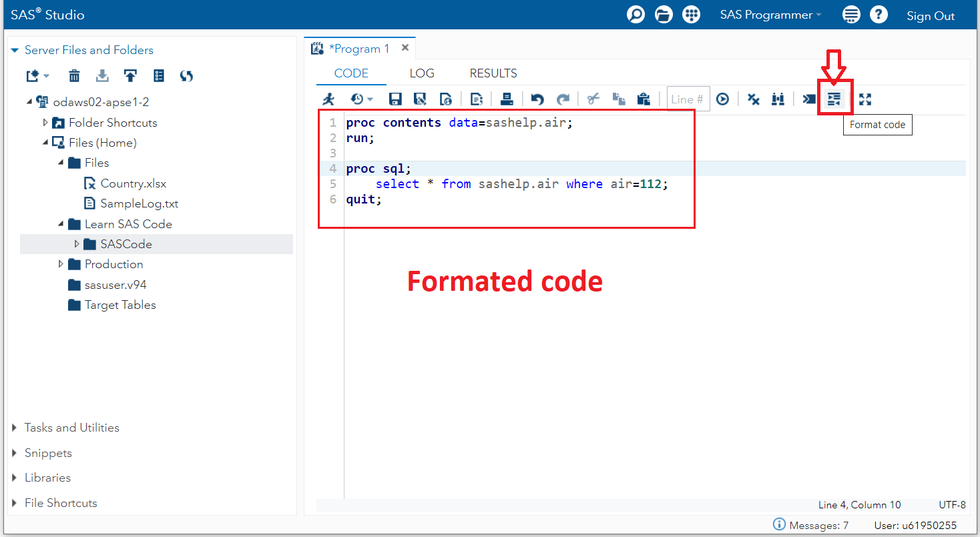Click the Properties icon in file panel
The width and height of the screenshot is (980, 537).
(159, 76)
